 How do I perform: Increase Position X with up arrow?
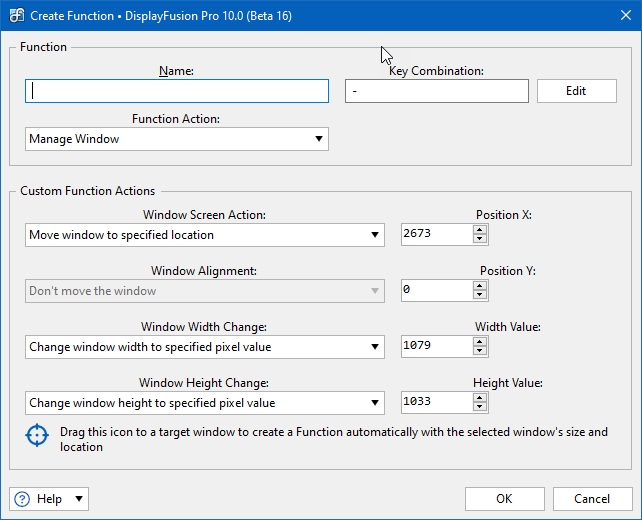tap(480, 230)
